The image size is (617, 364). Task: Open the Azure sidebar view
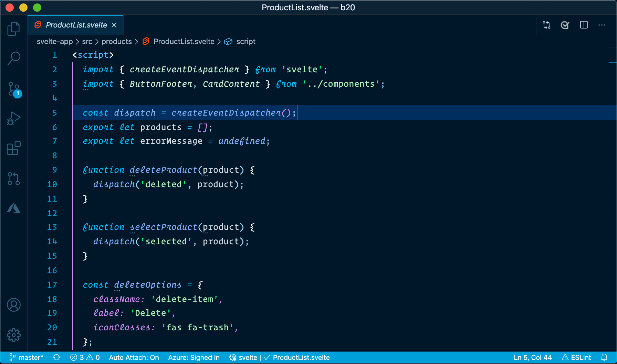pyautogui.click(x=13, y=208)
